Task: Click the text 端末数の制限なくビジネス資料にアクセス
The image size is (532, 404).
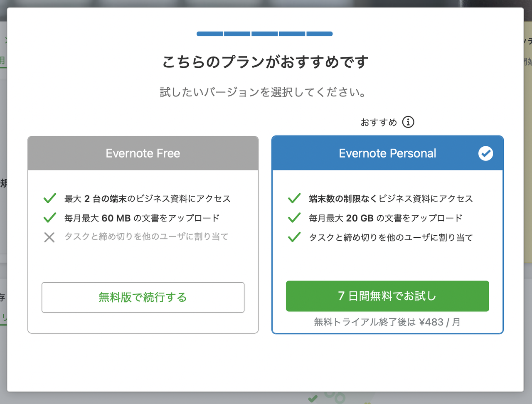Action: [391, 199]
